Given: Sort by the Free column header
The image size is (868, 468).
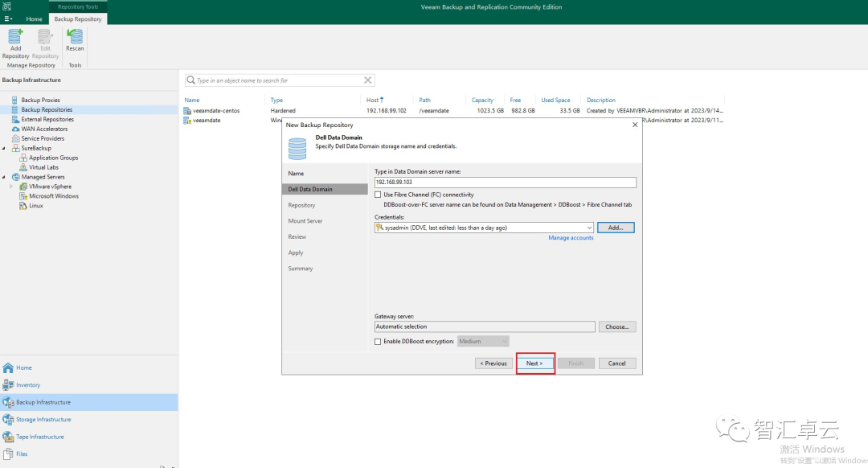Looking at the screenshot, I should point(515,101).
